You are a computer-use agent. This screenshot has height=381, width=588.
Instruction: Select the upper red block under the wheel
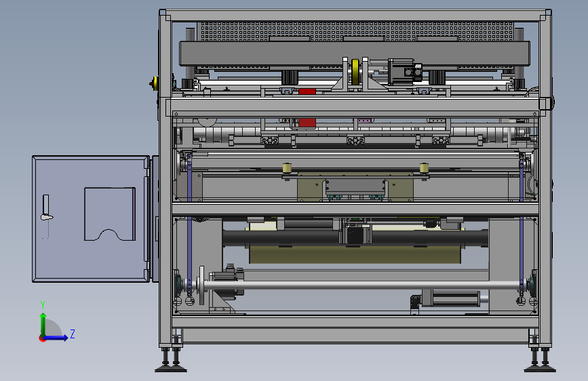point(307,92)
